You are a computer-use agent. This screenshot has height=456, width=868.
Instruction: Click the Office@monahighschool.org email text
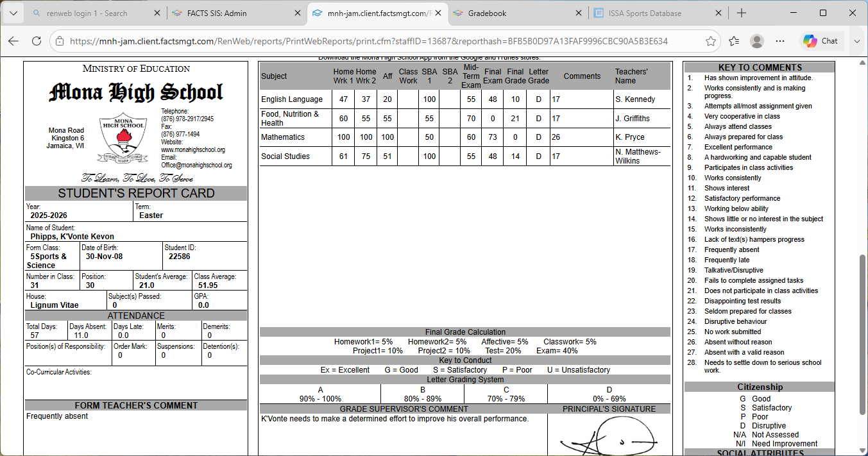[x=196, y=165]
